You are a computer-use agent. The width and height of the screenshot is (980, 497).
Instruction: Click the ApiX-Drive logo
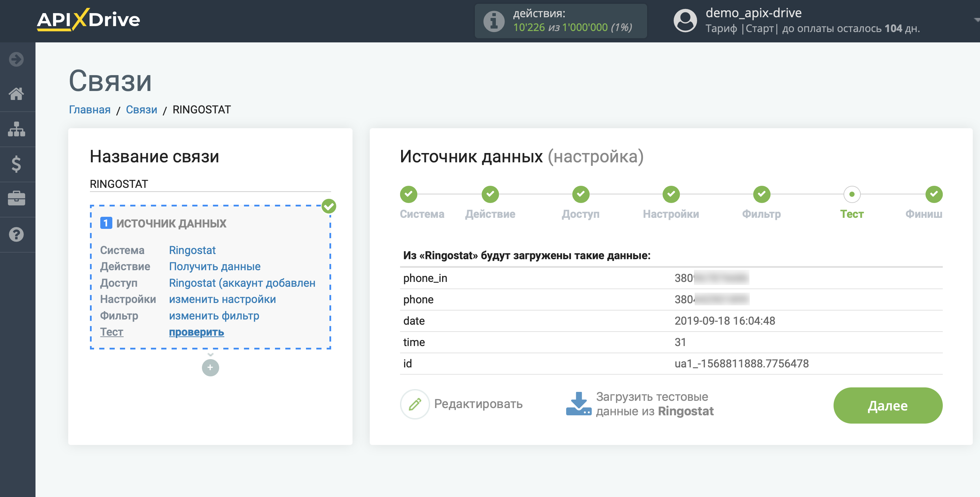click(88, 19)
